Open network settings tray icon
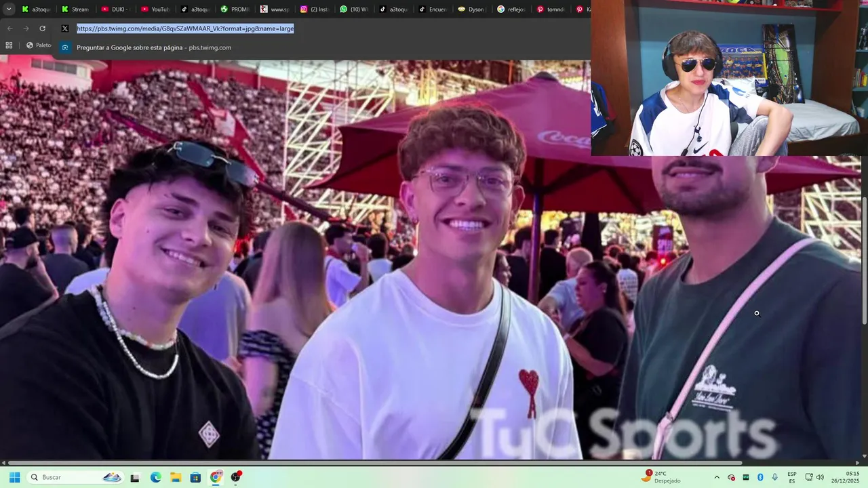Image resolution: width=868 pixels, height=488 pixels. [x=809, y=477]
